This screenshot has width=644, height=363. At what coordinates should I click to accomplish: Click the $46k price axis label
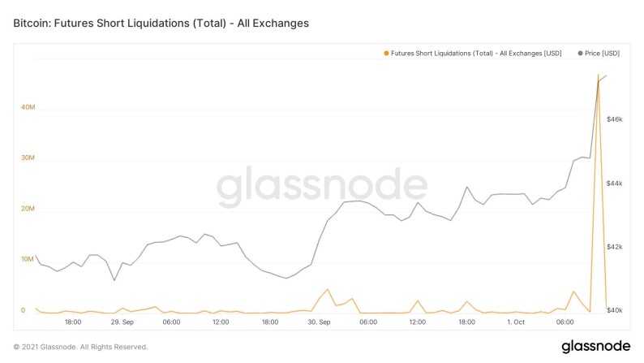(615, 119)
